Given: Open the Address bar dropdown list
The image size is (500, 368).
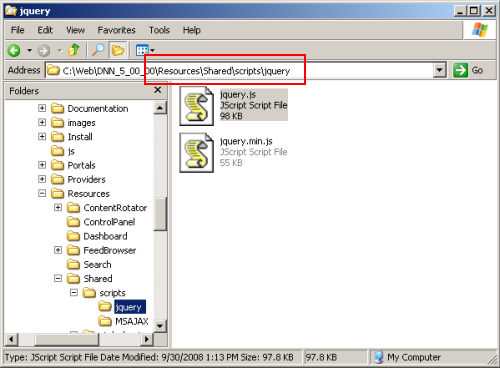Looking at the screenshot, I should point(440,71).
